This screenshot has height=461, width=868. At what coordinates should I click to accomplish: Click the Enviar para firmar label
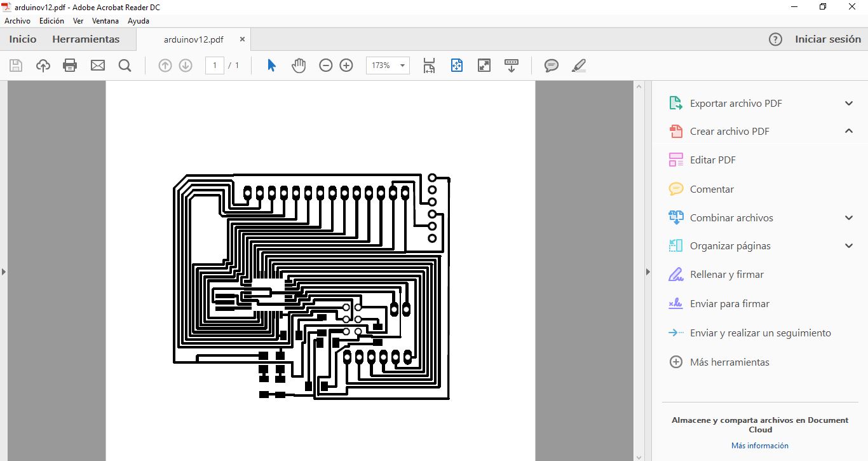pyautogui.click(x=729, y=304)
